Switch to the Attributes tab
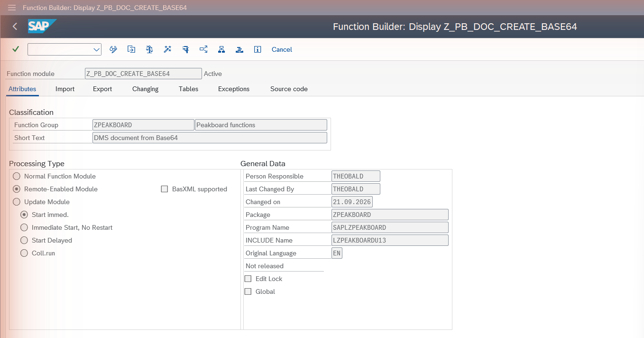This screenshot has width=644, height=338. [x=22, y=89]
